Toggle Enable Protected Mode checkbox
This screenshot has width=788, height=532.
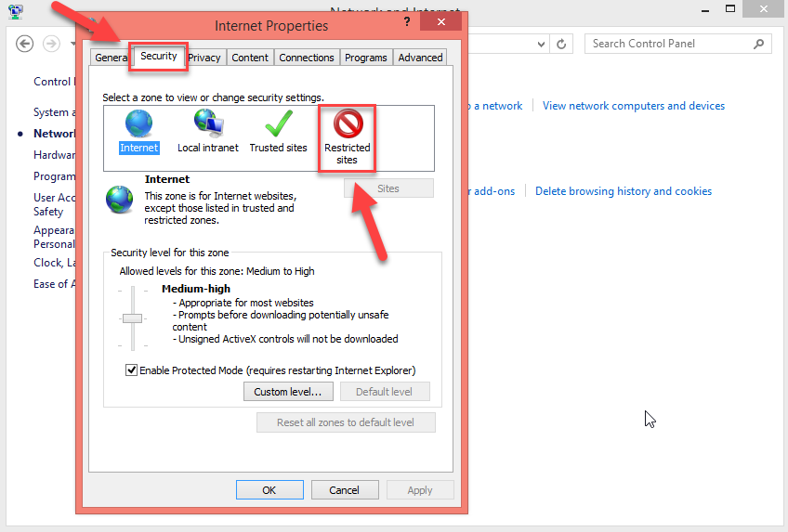(131, 370)
